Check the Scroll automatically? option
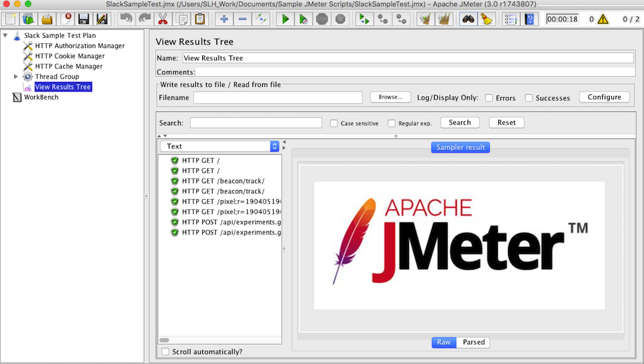The width and height of the screenshot is (644, 364). (x=165, y=352)
